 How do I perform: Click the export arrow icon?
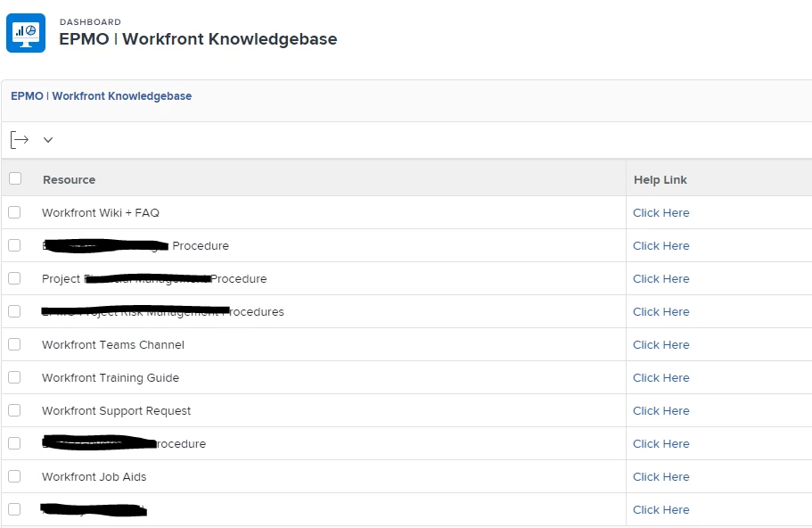coord(20,140)
